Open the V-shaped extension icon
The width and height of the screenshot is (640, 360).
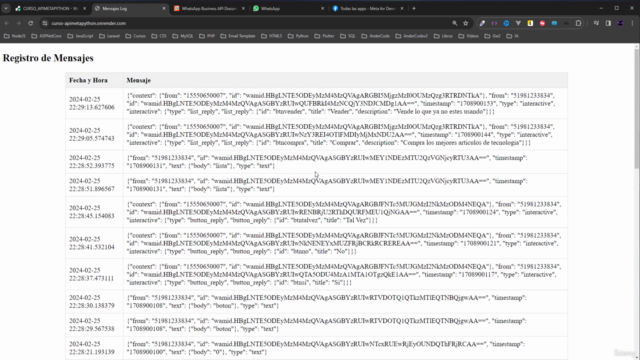518,23
